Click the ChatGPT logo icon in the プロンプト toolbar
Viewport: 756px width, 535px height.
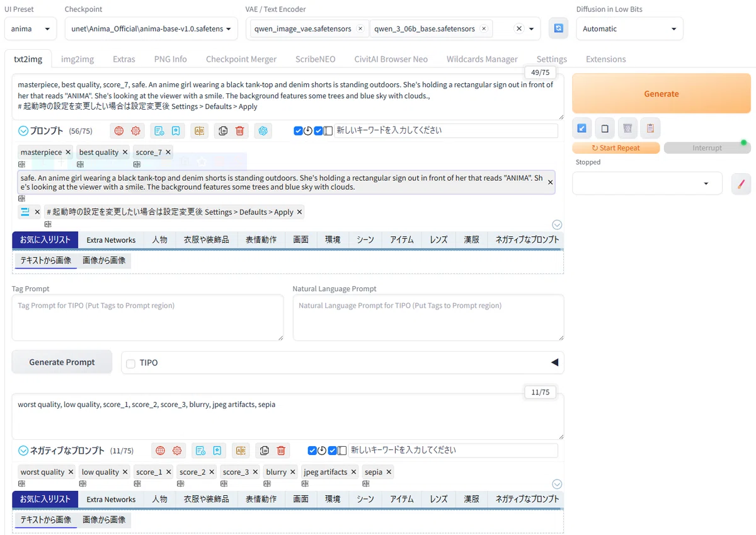click(x=263, y=131)
